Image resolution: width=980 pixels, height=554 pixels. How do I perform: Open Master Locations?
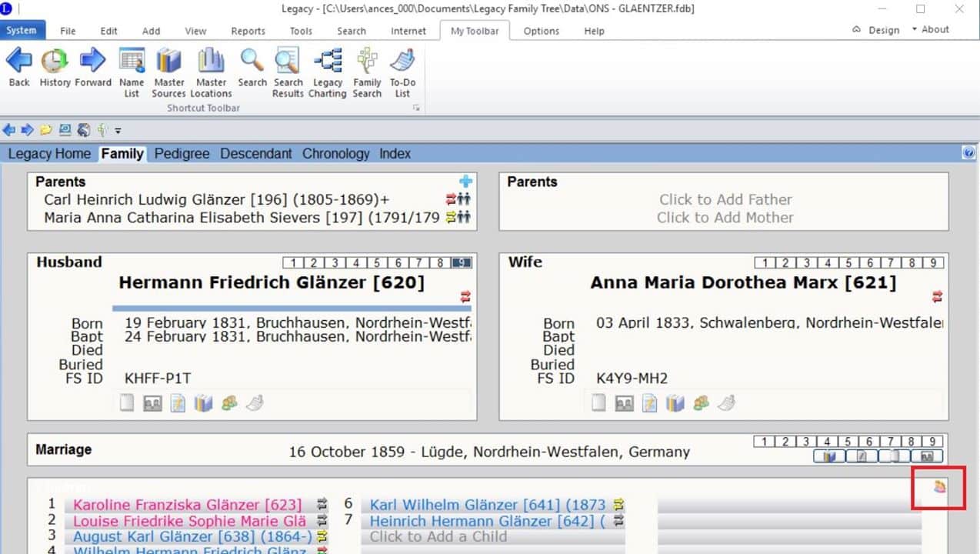click(211, 72)
